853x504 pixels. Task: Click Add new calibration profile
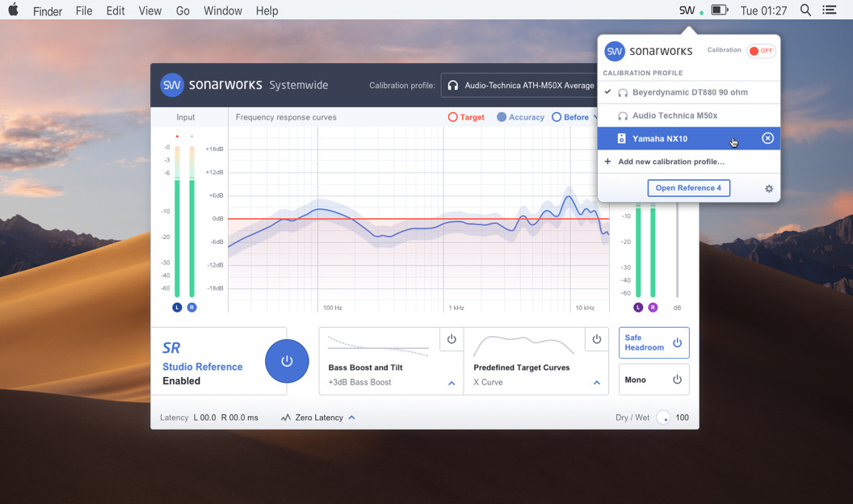tap(689, 162)
